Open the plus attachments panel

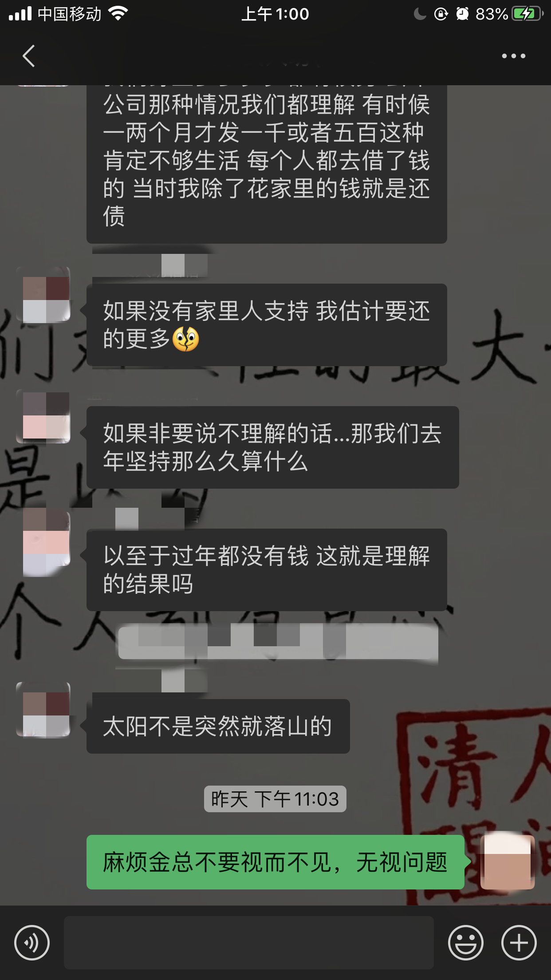[x=519, y=942]
